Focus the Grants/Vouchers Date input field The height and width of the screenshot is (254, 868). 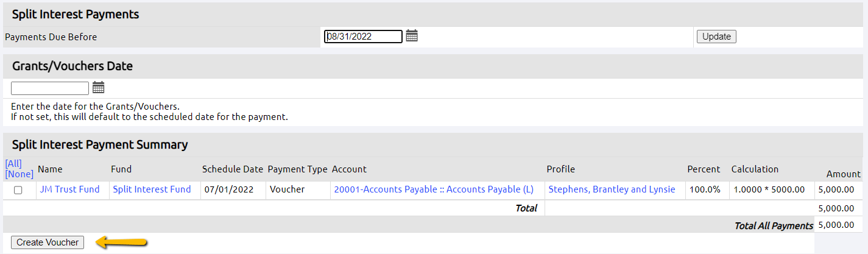pos(50,88)
